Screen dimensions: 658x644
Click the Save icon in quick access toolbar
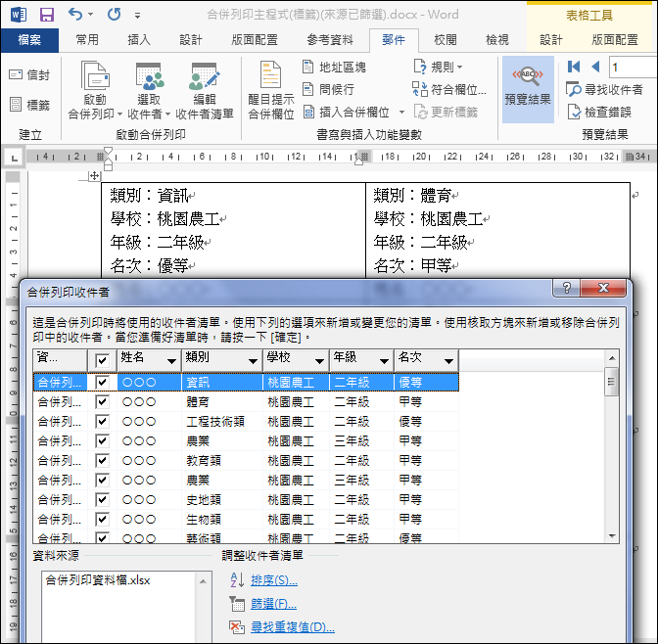click(x=47, y=15)
